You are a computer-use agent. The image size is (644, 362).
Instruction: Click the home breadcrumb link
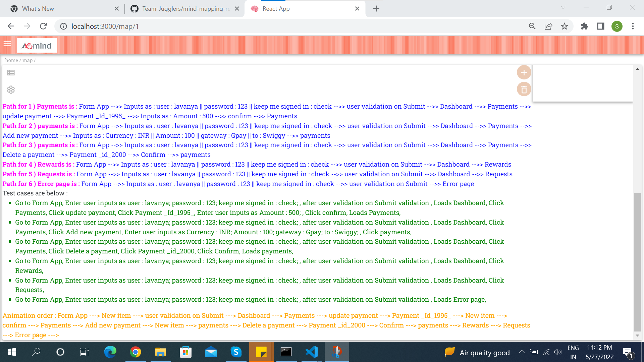[x=11, y=60]
